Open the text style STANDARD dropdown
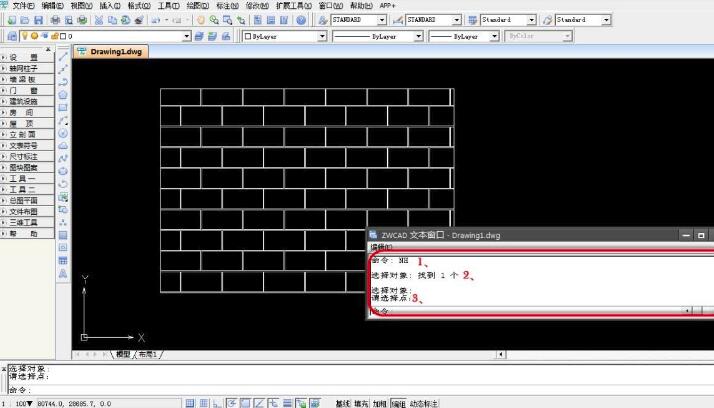This screenshot has width=714, height=408. pyautogui.click(x=382, y=20)
